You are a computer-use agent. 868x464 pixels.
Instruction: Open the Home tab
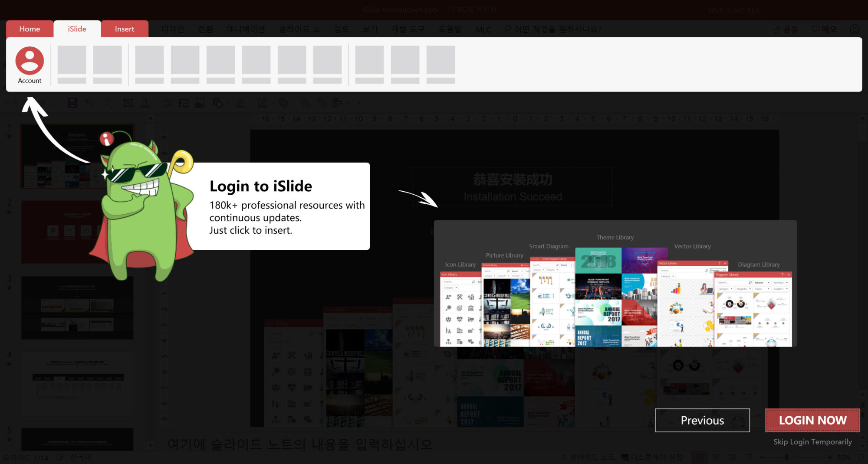30,29
